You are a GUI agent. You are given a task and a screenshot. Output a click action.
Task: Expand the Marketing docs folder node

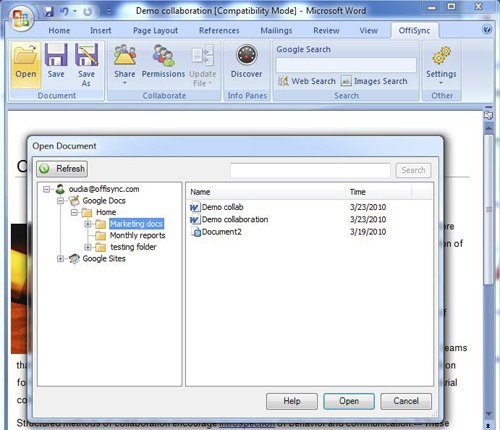pyautogui.click(x=88, y=224)
